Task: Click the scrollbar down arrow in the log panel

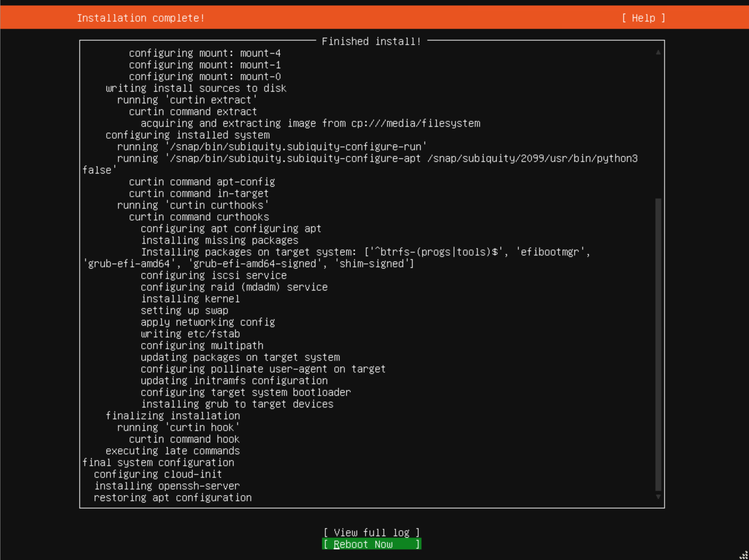Action: click(658, 497)
